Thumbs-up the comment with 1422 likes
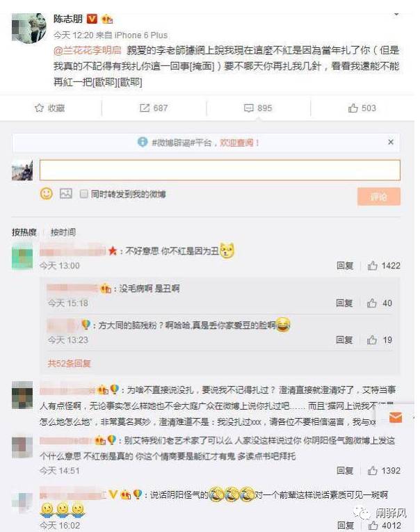The width and height of the screenshot is (420, 532). point(373,266)
